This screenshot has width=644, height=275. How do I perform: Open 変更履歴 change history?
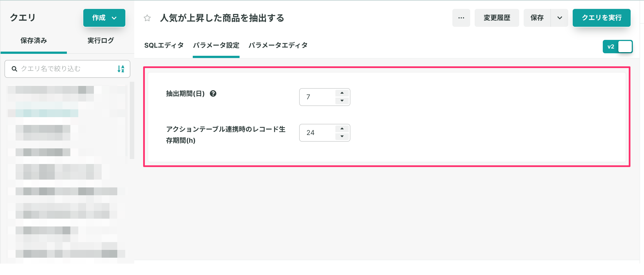tap(497, 18)
